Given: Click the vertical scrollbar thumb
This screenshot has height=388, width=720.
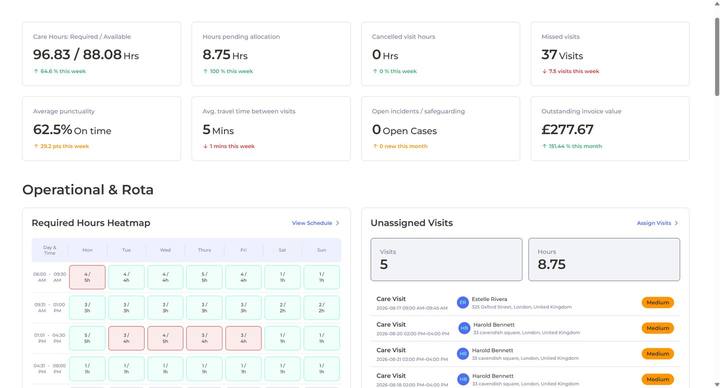Looking at the screenshot, I should (717, 57).
